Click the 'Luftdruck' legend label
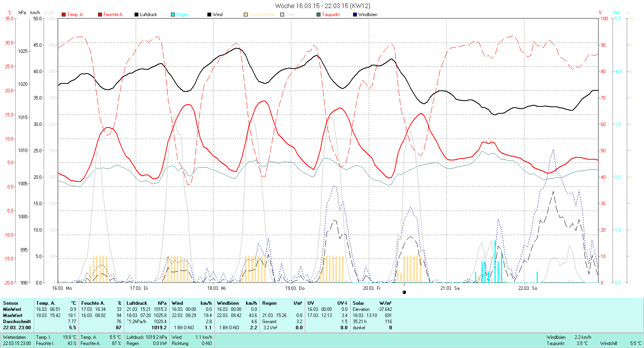 point(148,15)
